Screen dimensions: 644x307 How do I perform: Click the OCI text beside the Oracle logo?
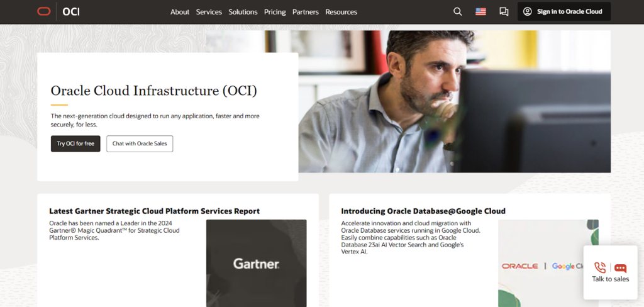[71, 11]
